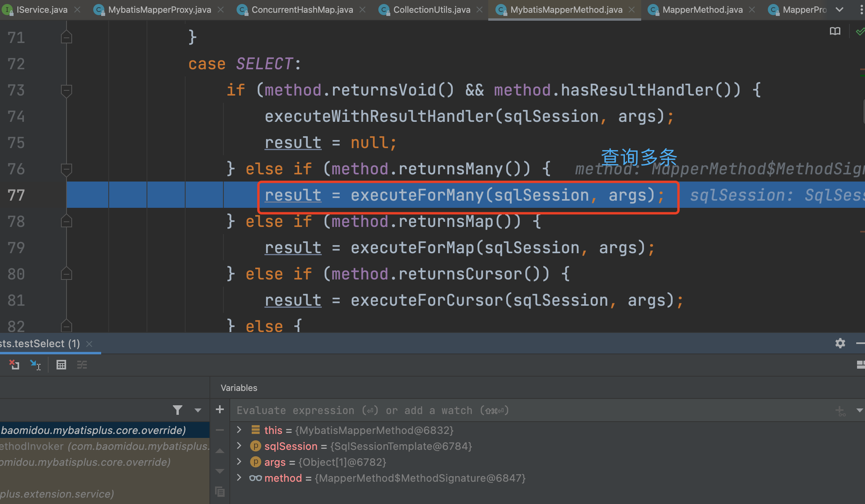Click the plus New Watch icon
Image resolution: width=865 pixels, height=504 pixels.
[220, 409]
